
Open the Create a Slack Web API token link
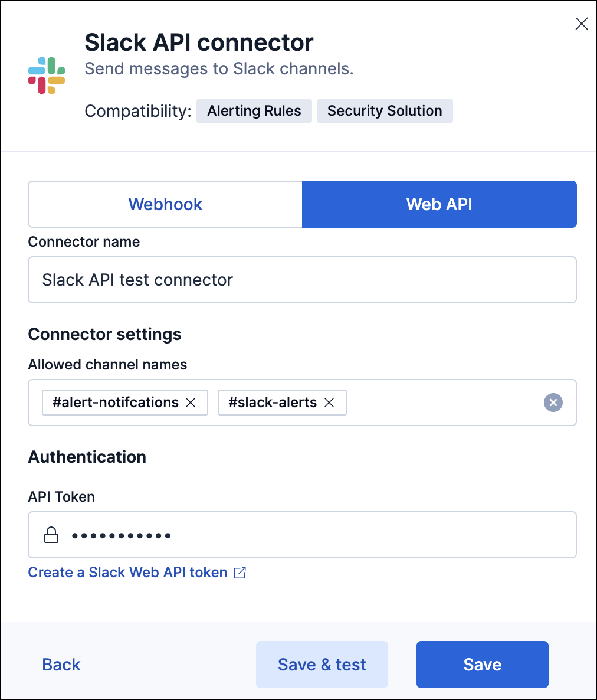[x=127, y=572]
